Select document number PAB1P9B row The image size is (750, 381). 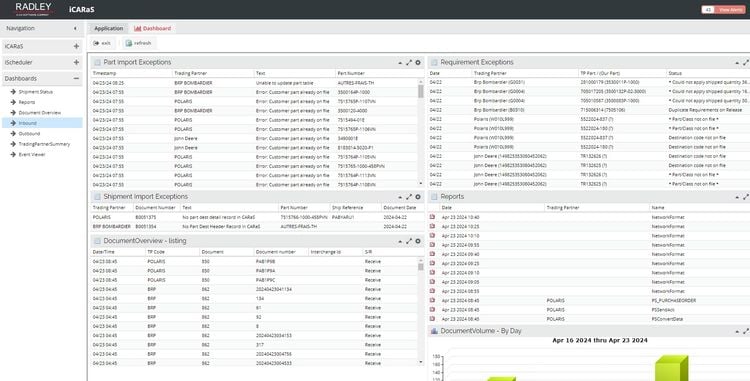(254, 261)
